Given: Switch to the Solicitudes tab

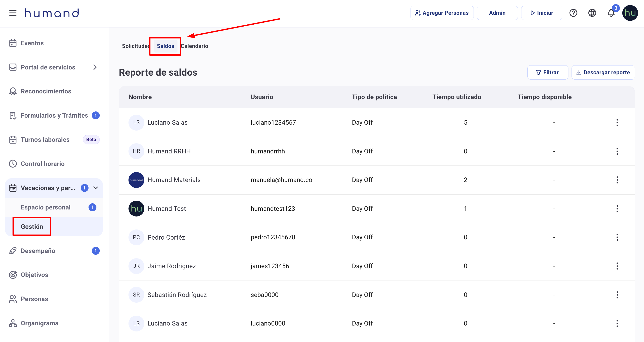Looking at the screenshot, I should [135, 46].
